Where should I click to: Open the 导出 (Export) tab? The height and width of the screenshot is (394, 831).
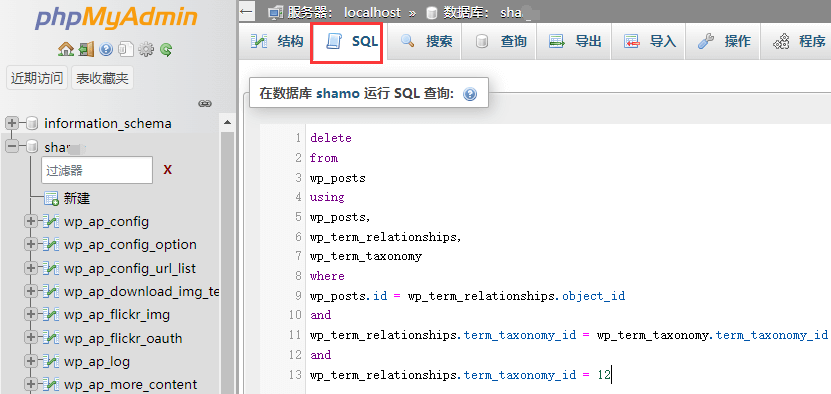[574, 41]
